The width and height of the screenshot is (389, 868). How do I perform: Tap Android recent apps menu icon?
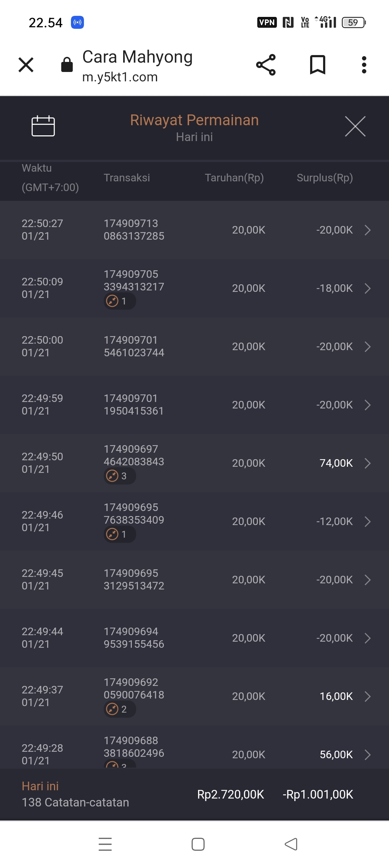[x=105, y=844]
